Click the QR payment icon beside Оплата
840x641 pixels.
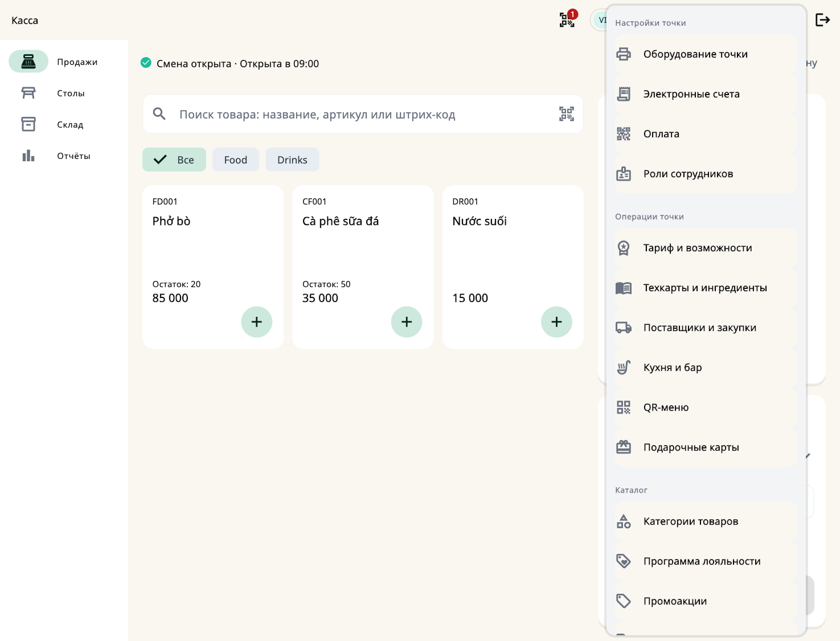[624, 134]
